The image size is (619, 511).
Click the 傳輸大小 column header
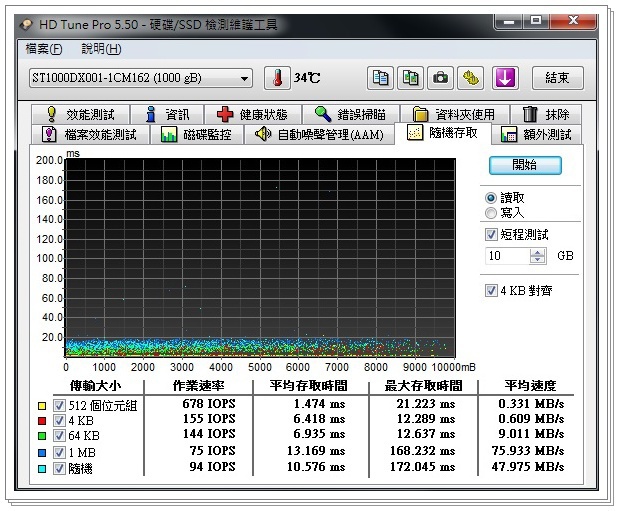click(95, 385)
